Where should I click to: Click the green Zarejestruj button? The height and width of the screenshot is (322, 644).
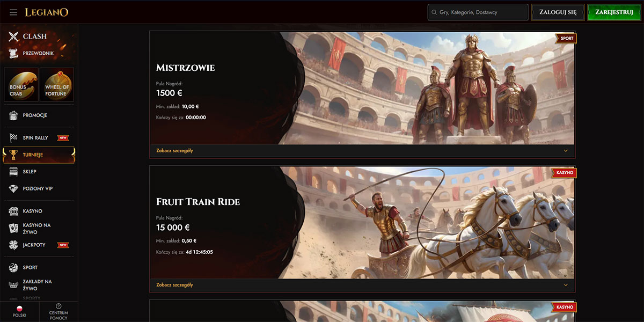point(614,12)
